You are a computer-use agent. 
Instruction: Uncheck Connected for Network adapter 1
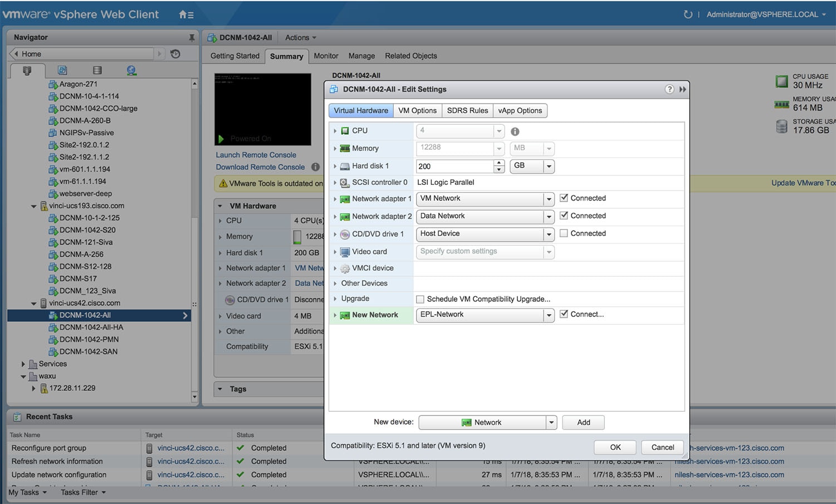point(564,198)
